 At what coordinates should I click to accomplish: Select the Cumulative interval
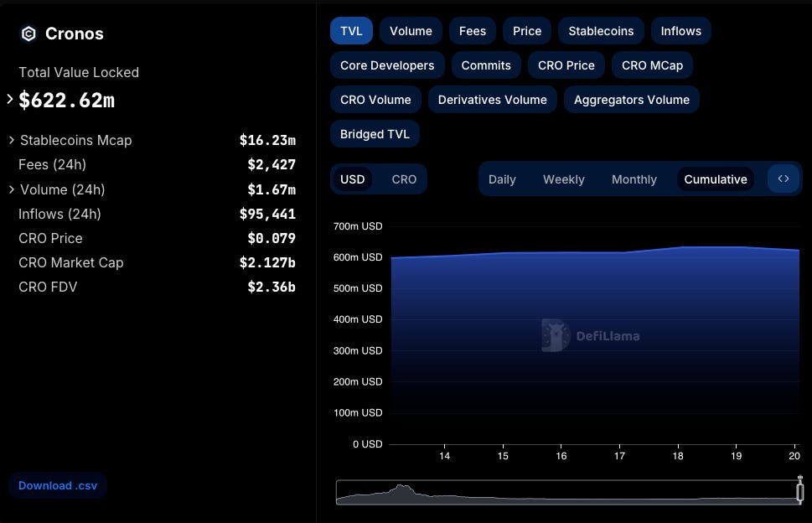[x=715, y=179]
